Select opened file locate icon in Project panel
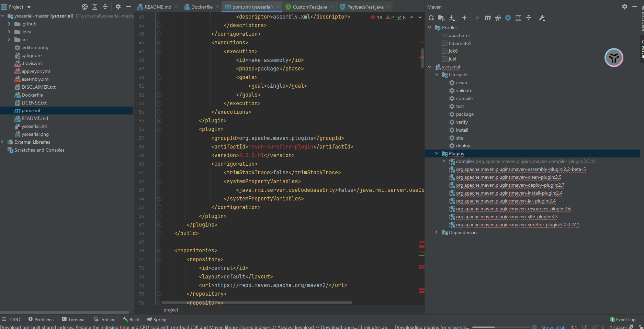This screenshot has width=644, height=329. coord(84,7)
